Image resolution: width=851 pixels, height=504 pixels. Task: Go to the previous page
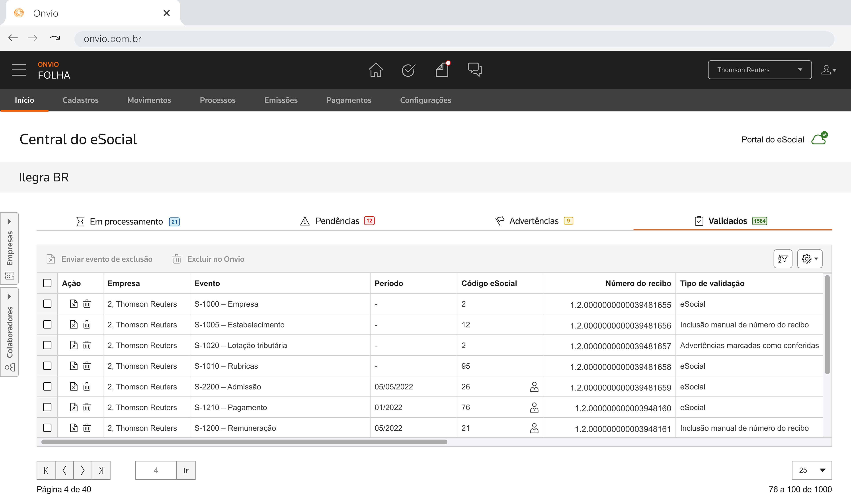pyautogui.click(x=64, y=470)
